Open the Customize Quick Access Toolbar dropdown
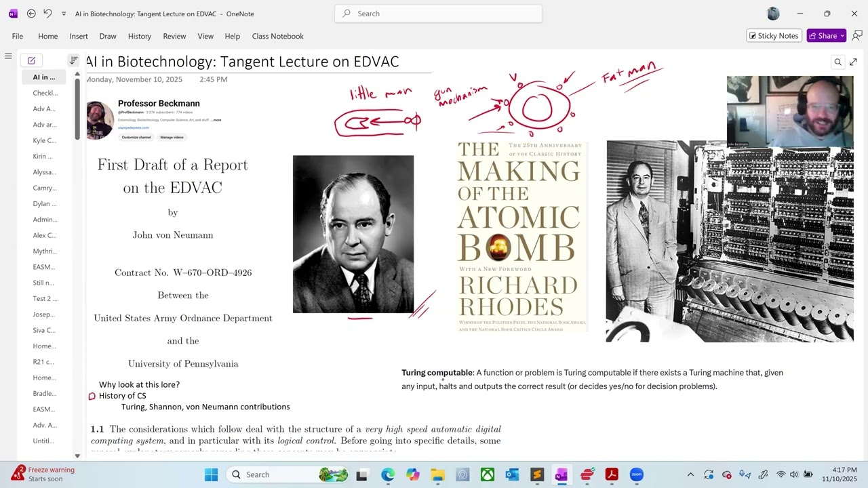The height and width of the screenshot is (488, 868). coord(64,14)
